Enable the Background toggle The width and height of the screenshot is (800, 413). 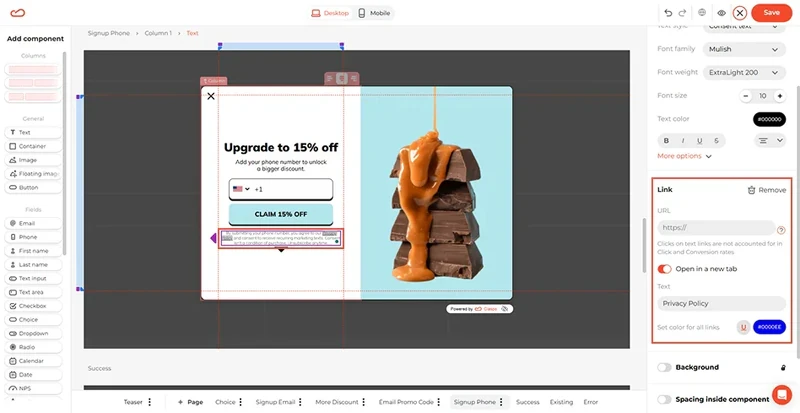click(664, 367)
